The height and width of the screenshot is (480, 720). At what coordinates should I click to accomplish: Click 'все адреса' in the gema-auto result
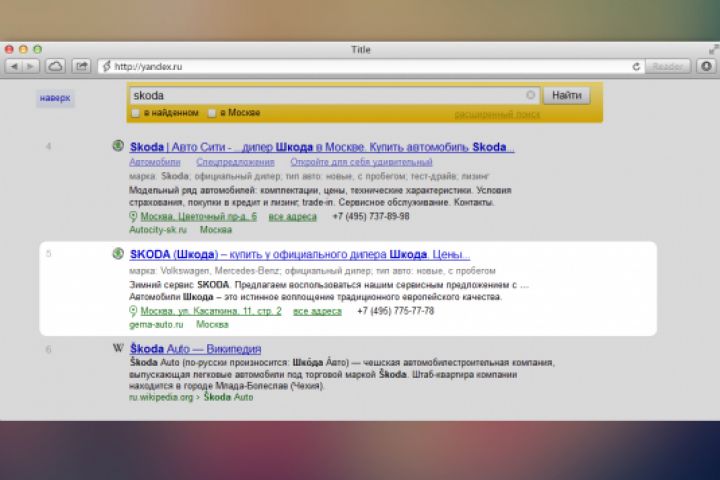317,311
